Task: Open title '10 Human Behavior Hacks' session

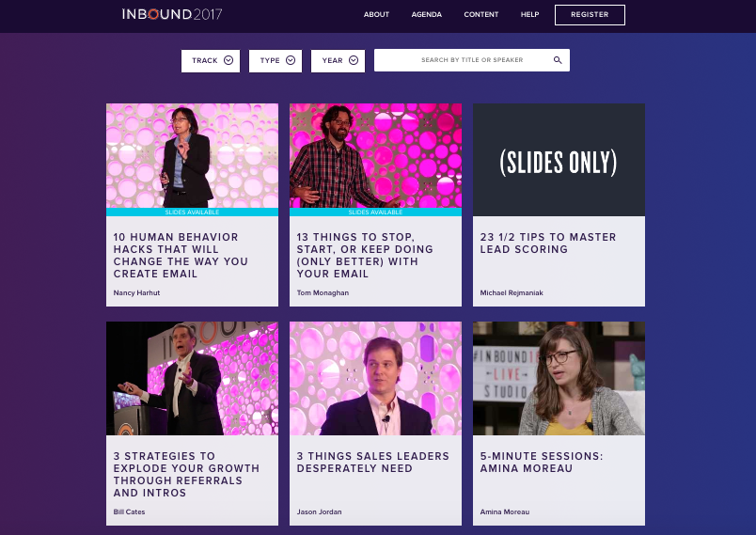Action: click(181, 256)
